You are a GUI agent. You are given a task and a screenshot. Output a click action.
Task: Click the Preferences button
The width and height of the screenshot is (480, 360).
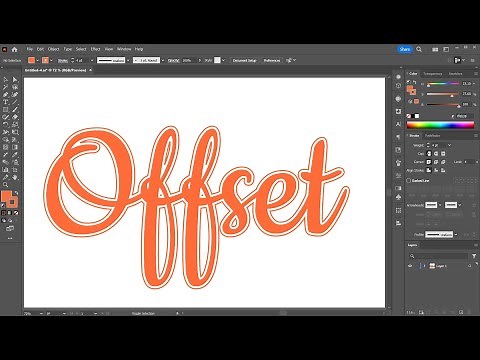tap(272, 60)
